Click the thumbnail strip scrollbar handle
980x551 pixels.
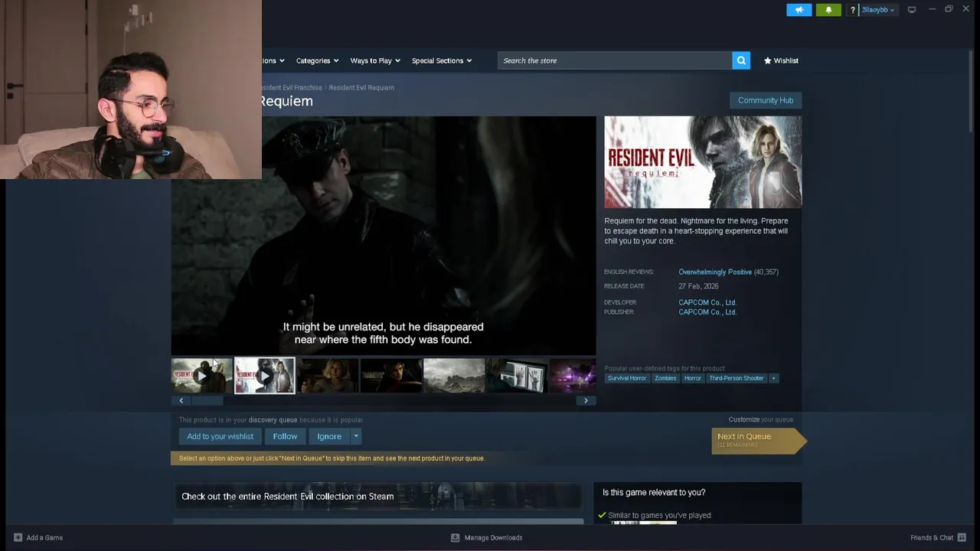coord(207,400)
